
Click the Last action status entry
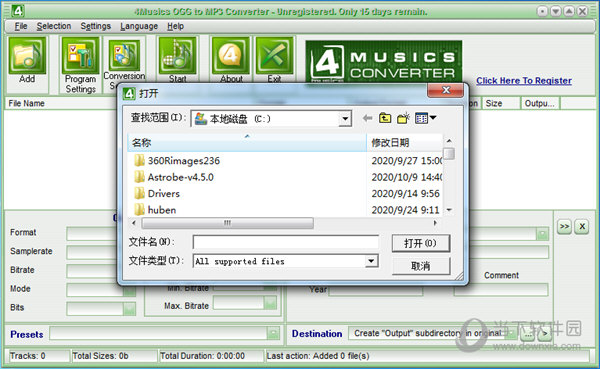[427, 356]
